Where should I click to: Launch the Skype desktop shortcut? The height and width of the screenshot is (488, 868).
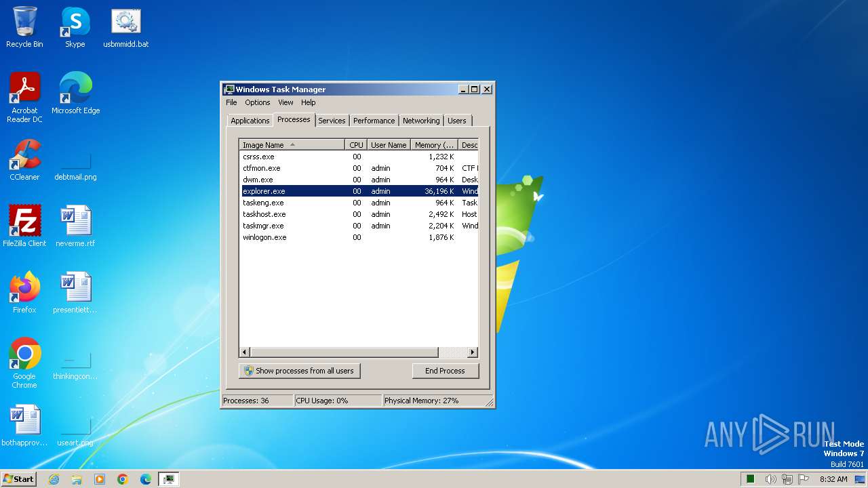pos(75,27)
